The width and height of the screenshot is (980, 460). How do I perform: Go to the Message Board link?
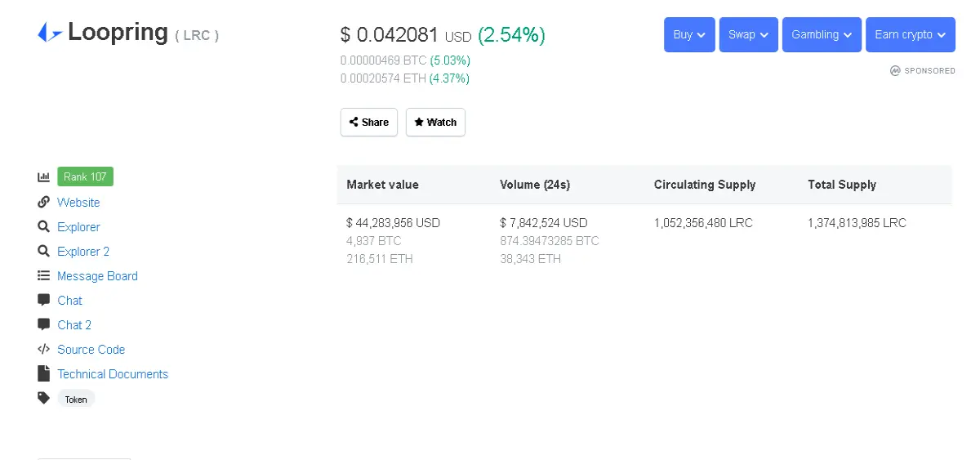(97, 276)
